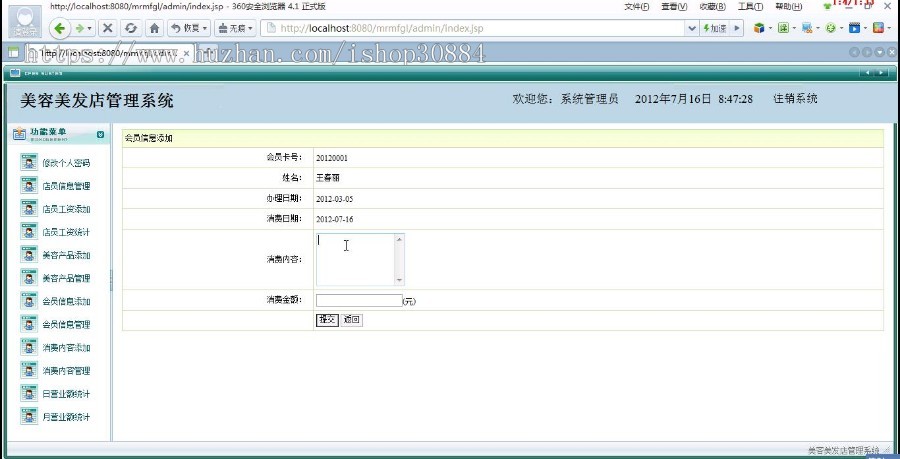Open 月营业额统计 in the sidebar
This screenshot has width=900, height=459.
66,417
